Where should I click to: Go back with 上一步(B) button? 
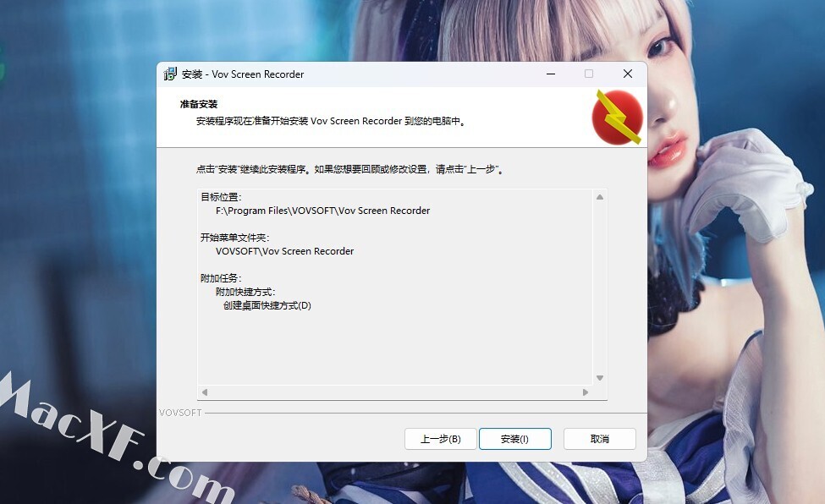coord(440,439)
